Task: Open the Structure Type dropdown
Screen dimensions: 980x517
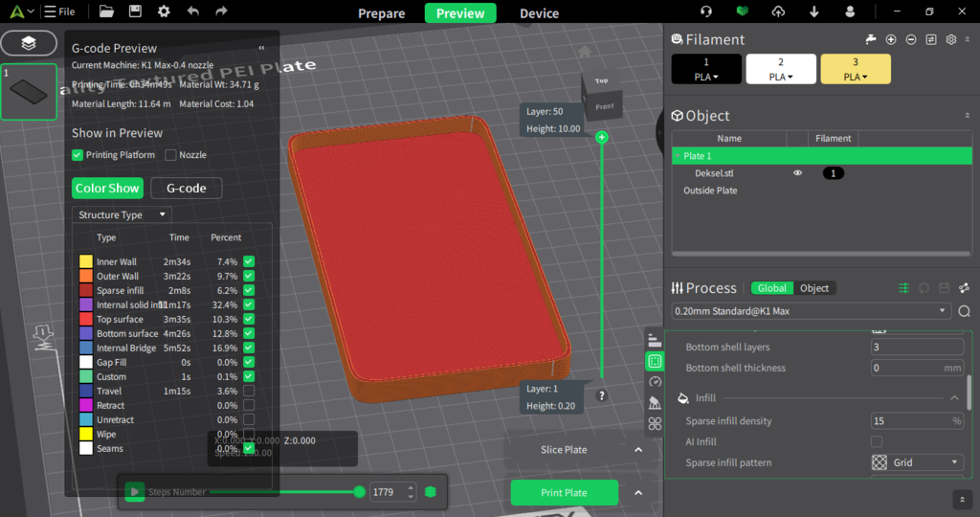Action: 122,214
